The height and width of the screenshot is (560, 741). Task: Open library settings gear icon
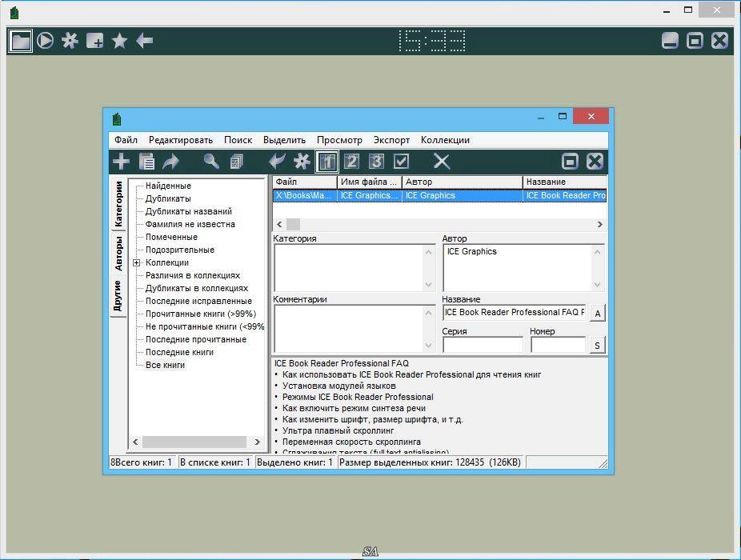click(302, 162)
